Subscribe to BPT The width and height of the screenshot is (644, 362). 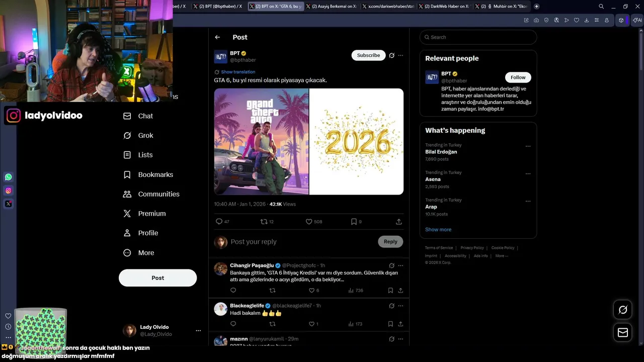pyautogui.click(x=368, y=55)
